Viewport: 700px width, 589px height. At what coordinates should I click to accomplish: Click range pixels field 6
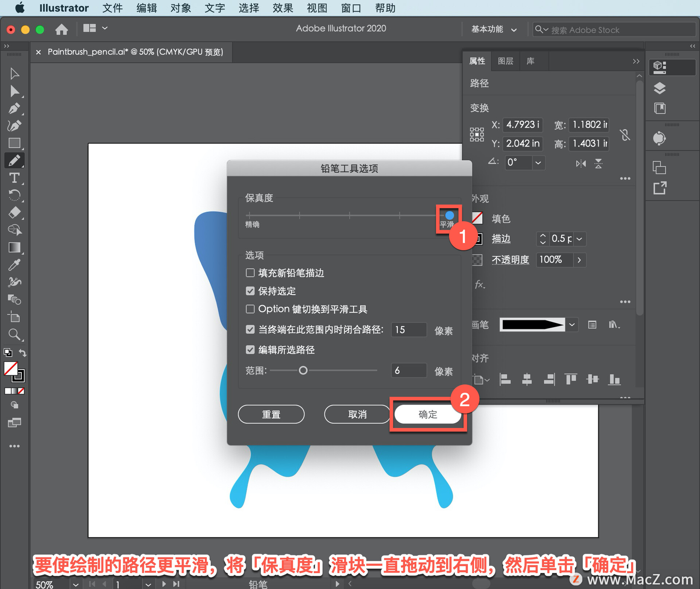[x=409, y=370]
